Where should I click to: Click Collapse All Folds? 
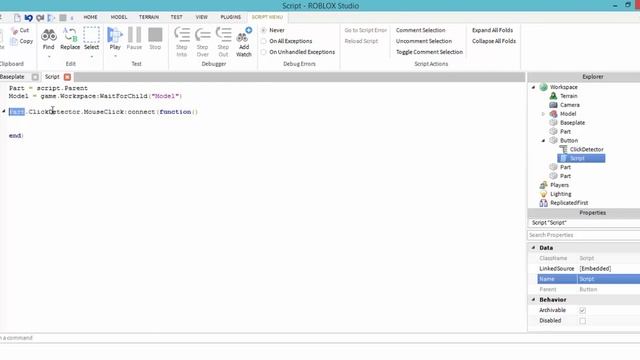point(494,41)
